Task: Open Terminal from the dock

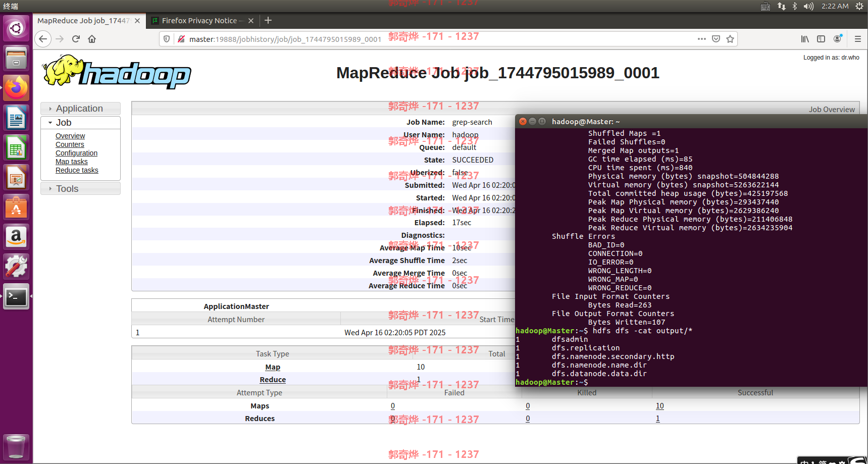Action: coord(16,297)
